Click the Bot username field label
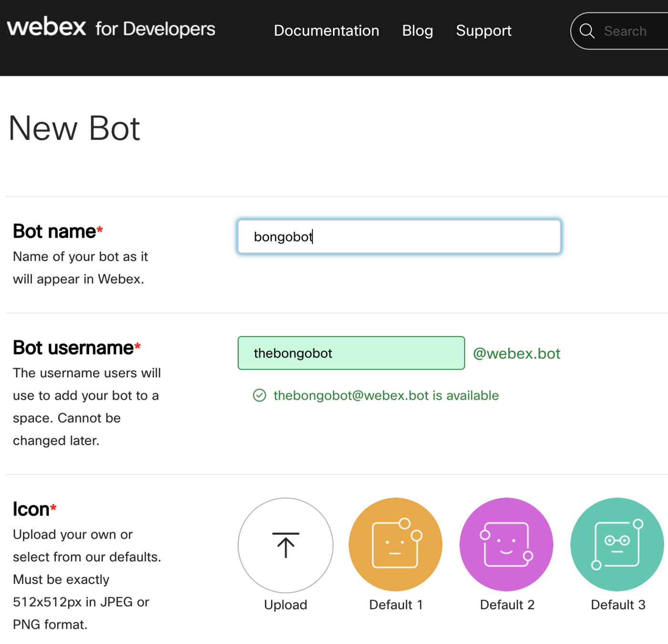668x644 pixels. pyautogui.click(x=77, y=348)
